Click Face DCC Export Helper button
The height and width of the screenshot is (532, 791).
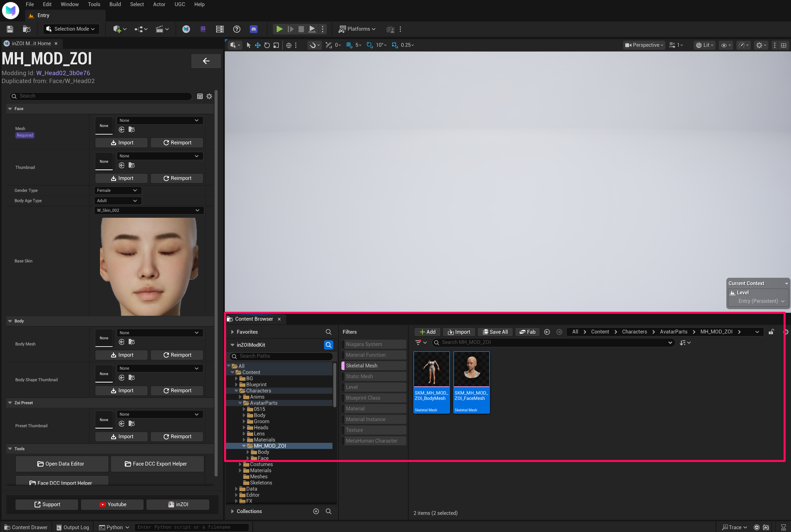(x=157, y=464)
